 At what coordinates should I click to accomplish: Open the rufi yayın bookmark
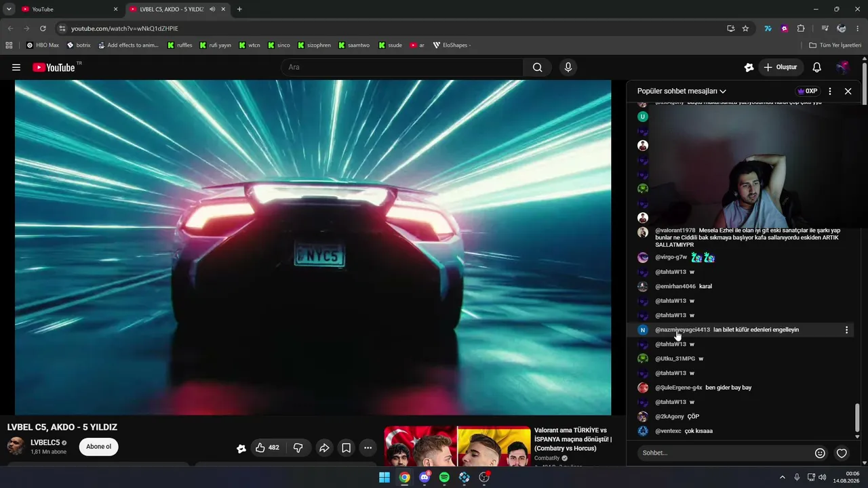point(215,45)
